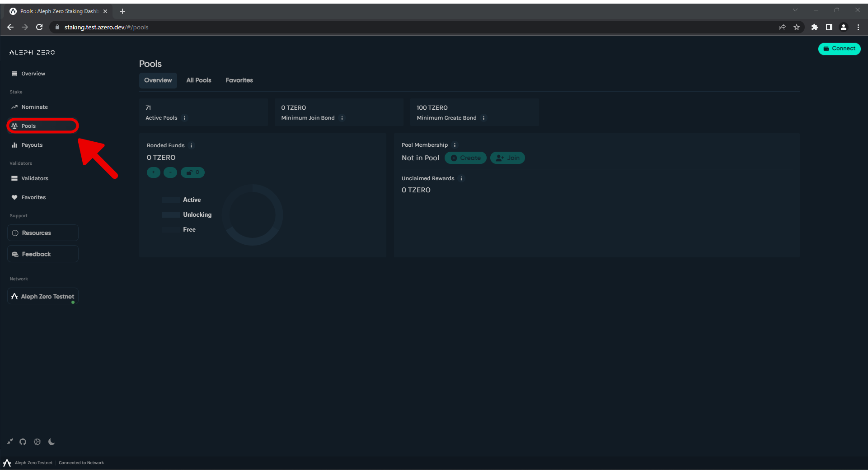Click the unlock chunks button showing 0

click(x=192, y=172)
